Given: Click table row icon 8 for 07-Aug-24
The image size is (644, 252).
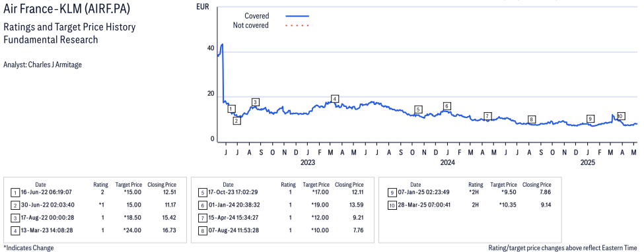Looking at the screenshot, I should coord(203,231).
